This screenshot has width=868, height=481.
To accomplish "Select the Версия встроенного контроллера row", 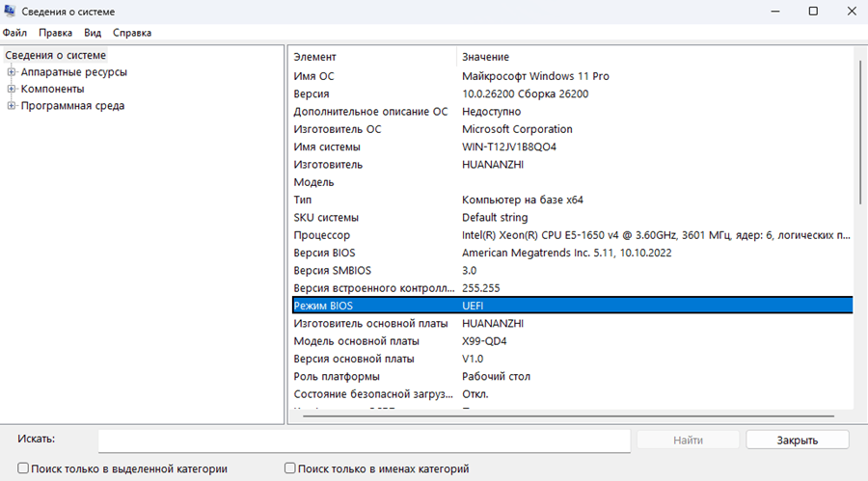I will [x=572, y=288].
